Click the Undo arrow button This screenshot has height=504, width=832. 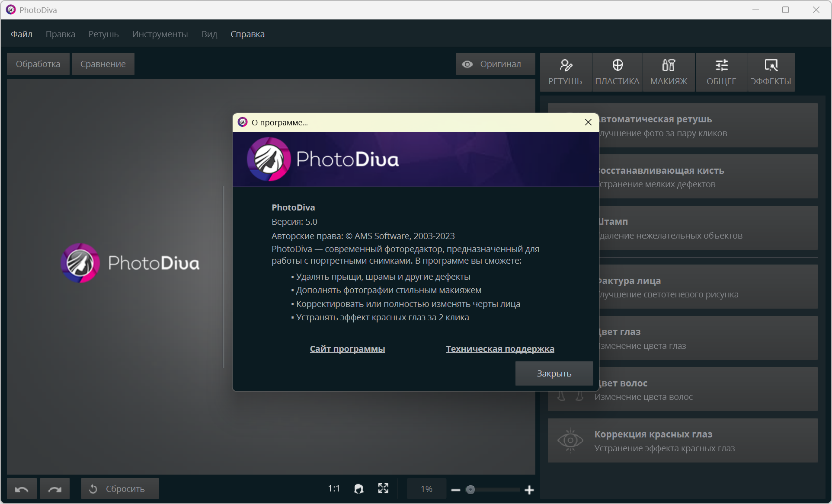[22, 489]
